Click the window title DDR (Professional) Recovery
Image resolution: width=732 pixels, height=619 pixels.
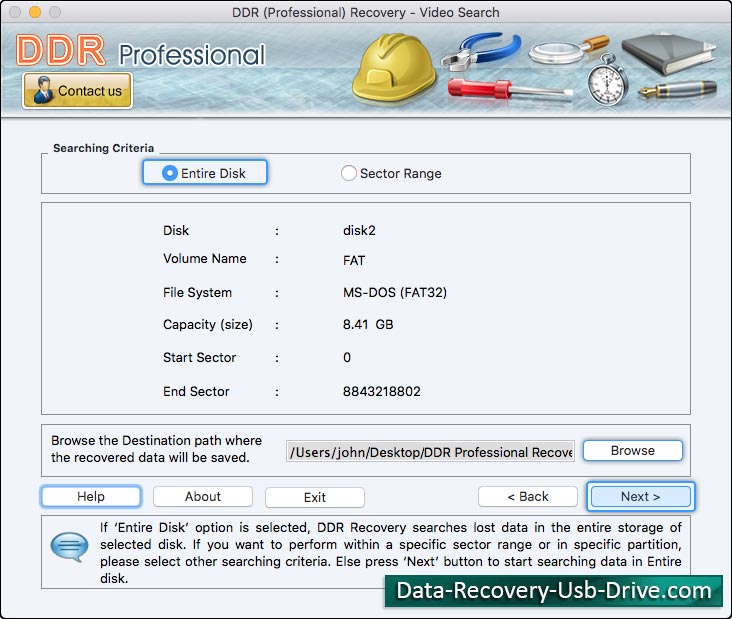tap(366, 12)
